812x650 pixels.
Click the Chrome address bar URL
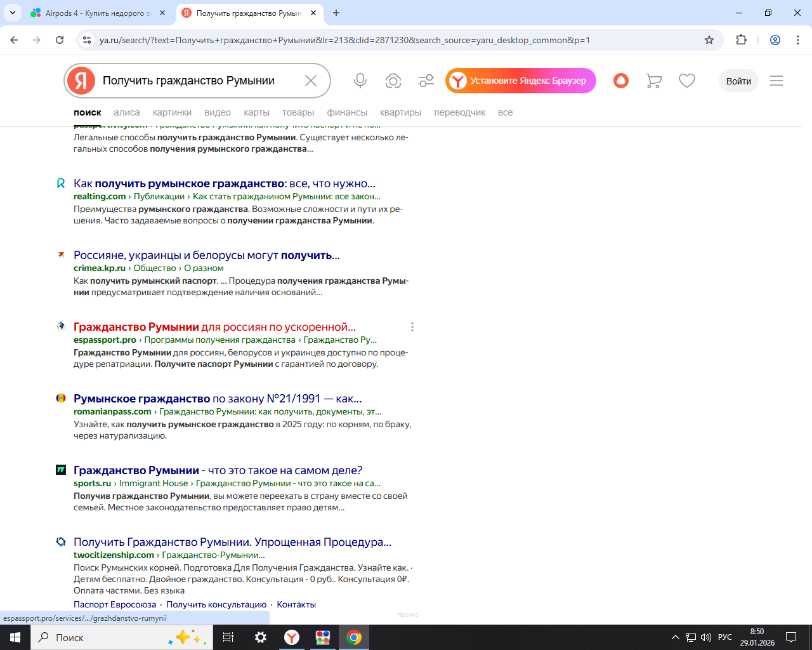pos(344,40)
